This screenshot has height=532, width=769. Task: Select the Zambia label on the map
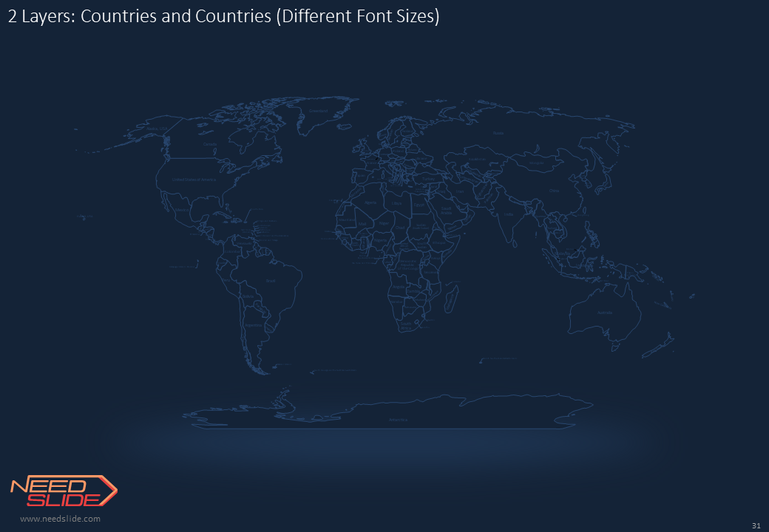pos(414,292)
